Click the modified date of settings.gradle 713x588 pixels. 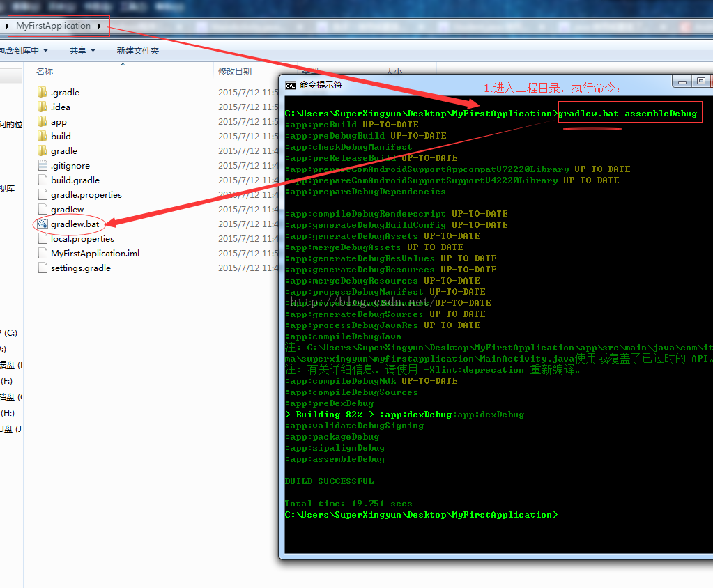coord(248,268)
